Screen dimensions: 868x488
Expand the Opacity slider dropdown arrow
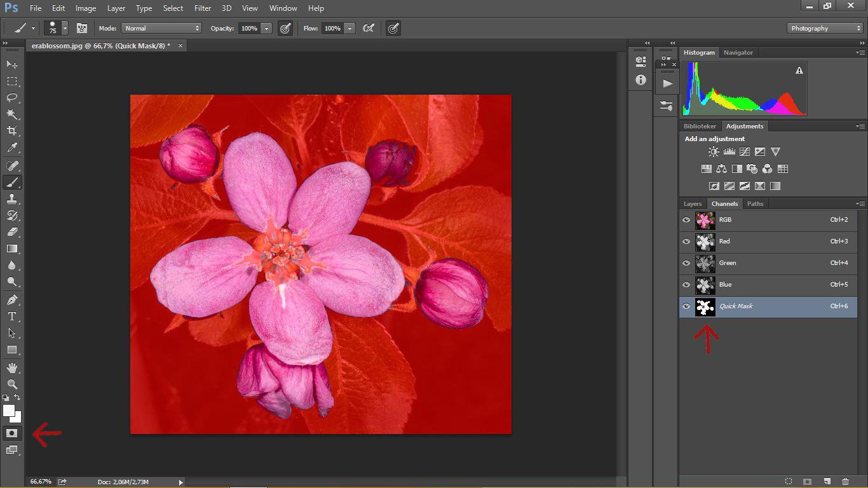tap(266, 29)
